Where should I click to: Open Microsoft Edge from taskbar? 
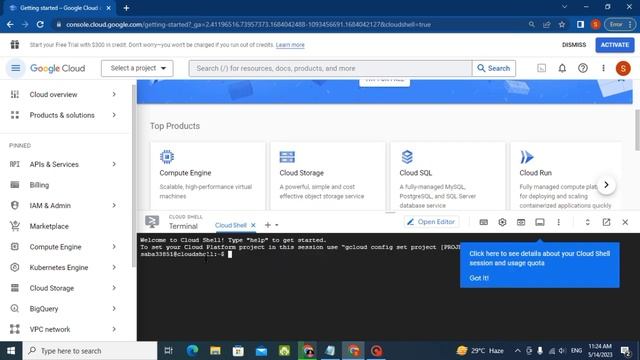192,351
